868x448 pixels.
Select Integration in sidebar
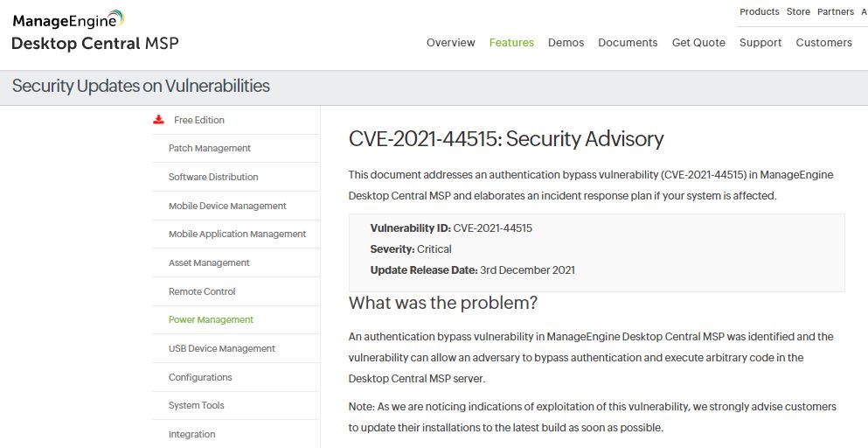[x=192, y=434]
